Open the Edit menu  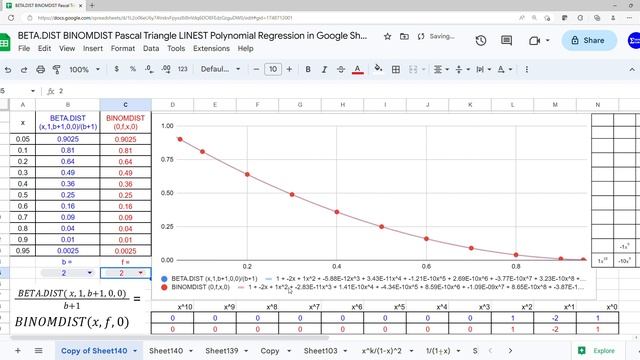click(44, 48)
